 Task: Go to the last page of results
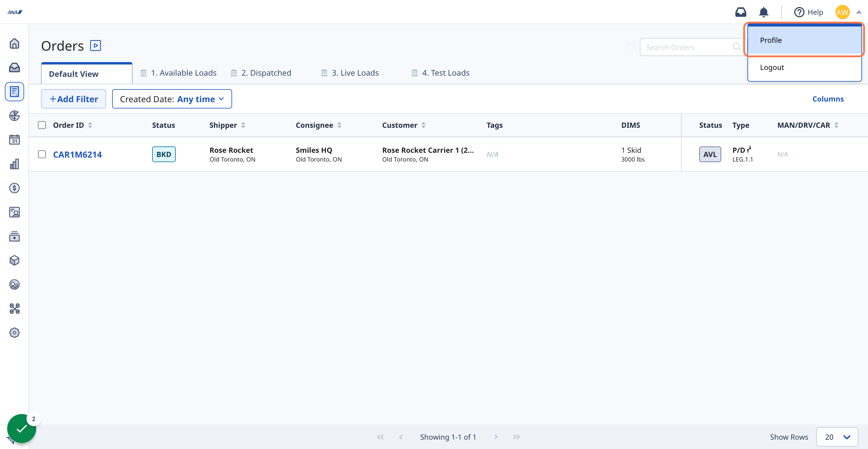pyautogui.click(x=516, y=437)
